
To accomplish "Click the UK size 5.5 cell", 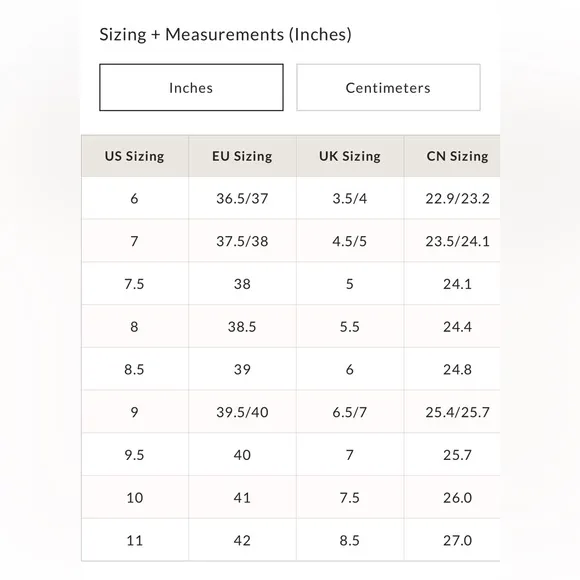I will coord(350,326).
